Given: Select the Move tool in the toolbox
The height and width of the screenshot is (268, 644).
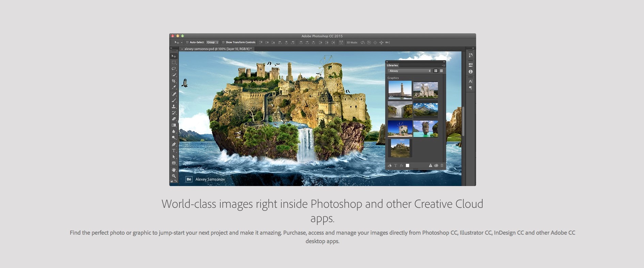Looking at the screenshot, I should [x=174, y=56].
